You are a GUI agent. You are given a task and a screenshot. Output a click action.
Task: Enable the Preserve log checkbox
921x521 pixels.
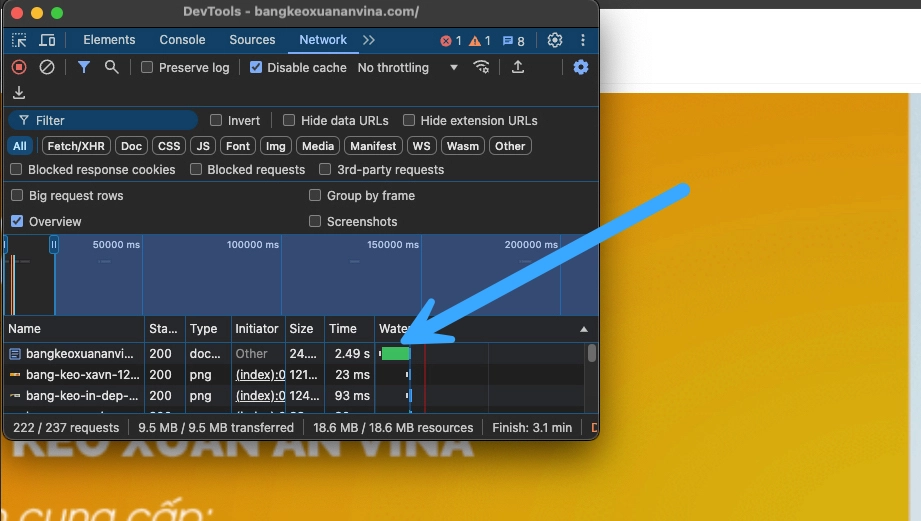pos(147,67)
